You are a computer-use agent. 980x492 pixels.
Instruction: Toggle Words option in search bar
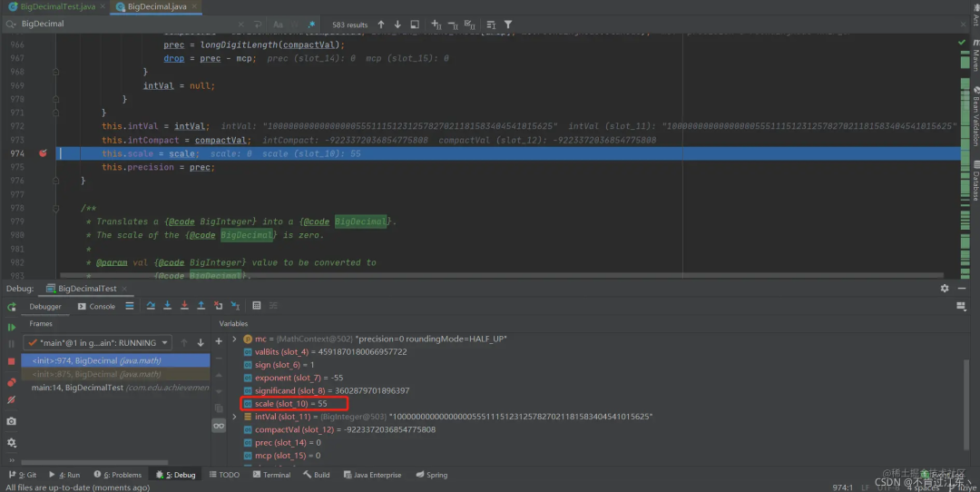click(x=295, y=25)
